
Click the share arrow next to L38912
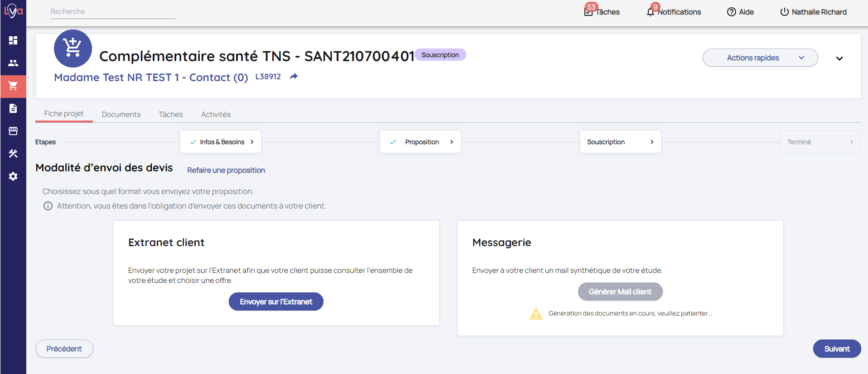pos(294,77)
